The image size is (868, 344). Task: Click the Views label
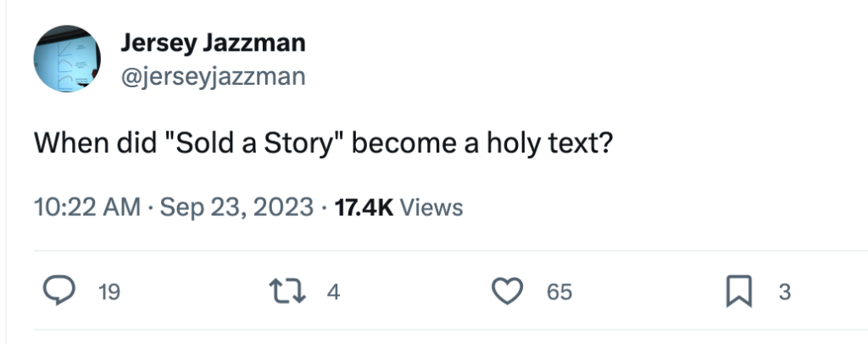[431, 207]
